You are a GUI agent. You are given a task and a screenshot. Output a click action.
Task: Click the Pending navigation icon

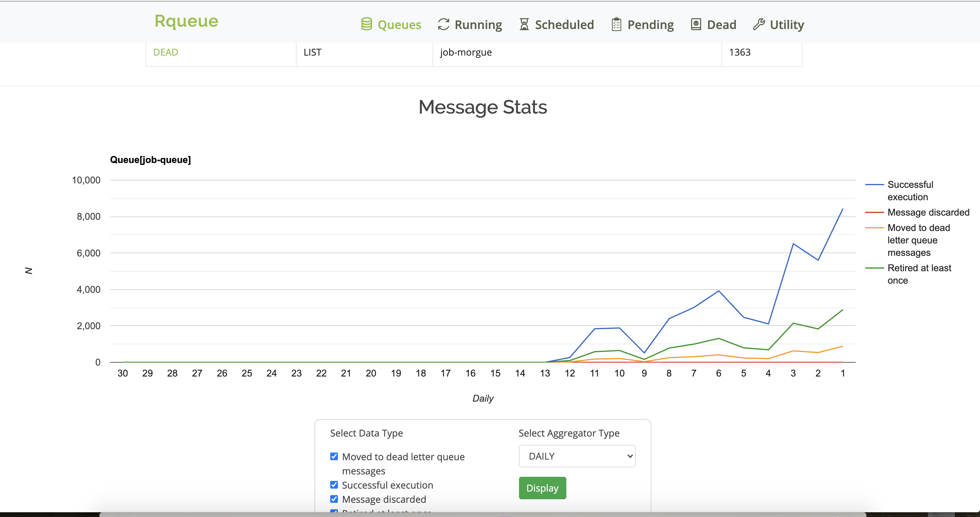pos(616,25)
